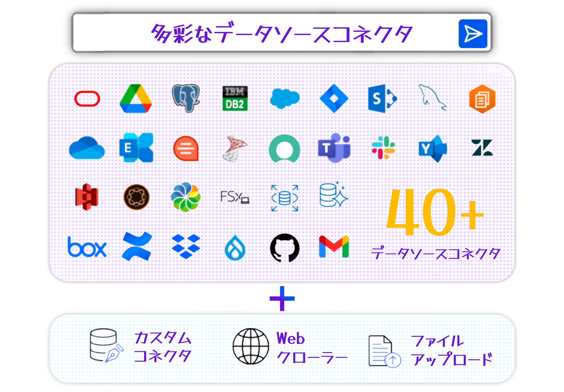Viewport: 564px width, 392px height.
Task: Select the dark circular knot icon
Action: 136,197
